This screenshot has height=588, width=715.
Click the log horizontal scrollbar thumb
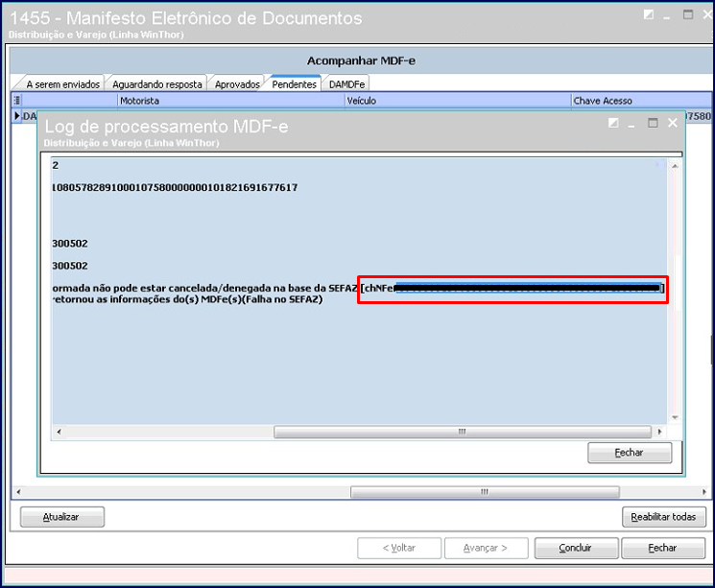tap(463, 432)
